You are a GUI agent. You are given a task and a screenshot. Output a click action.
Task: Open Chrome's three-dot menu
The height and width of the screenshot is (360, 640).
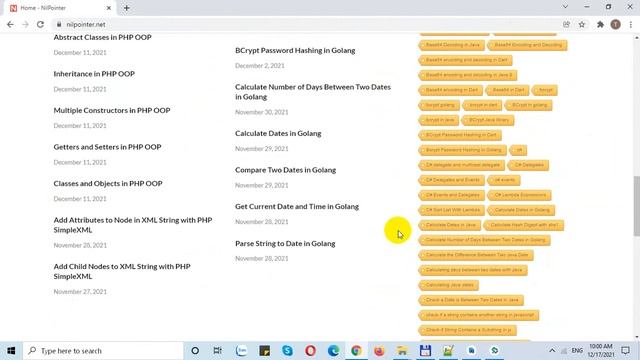click(x=631, y=24)
